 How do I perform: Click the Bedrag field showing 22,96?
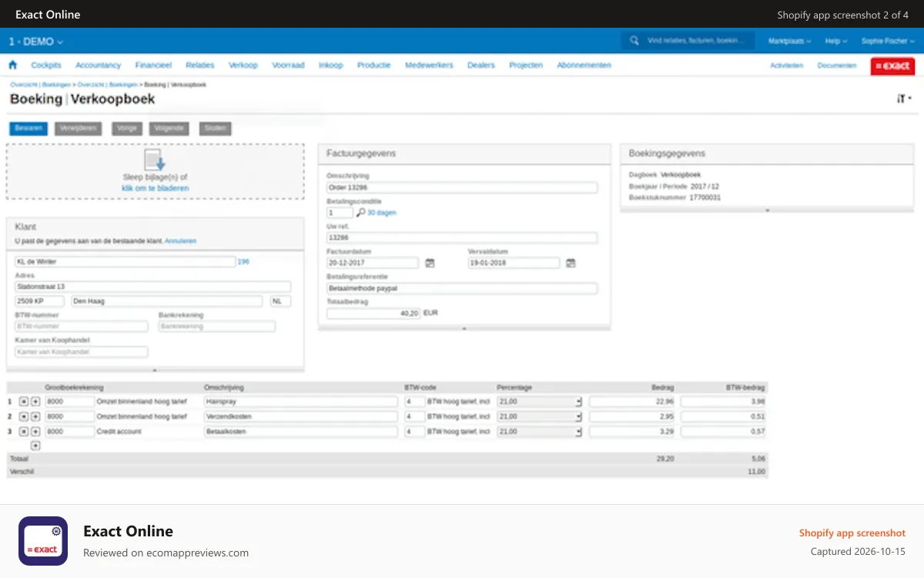[x=632, y=402]
